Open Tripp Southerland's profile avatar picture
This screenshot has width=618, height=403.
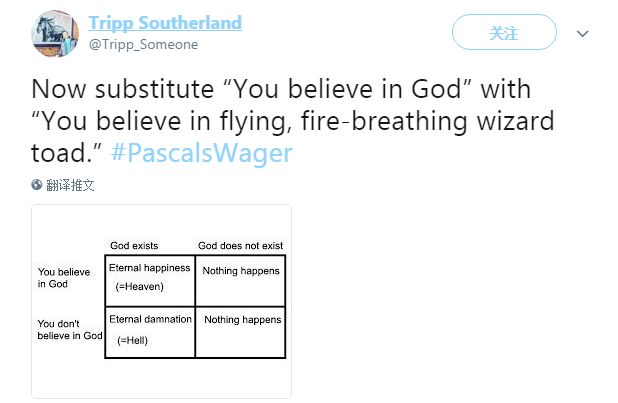tap(55, 34)
